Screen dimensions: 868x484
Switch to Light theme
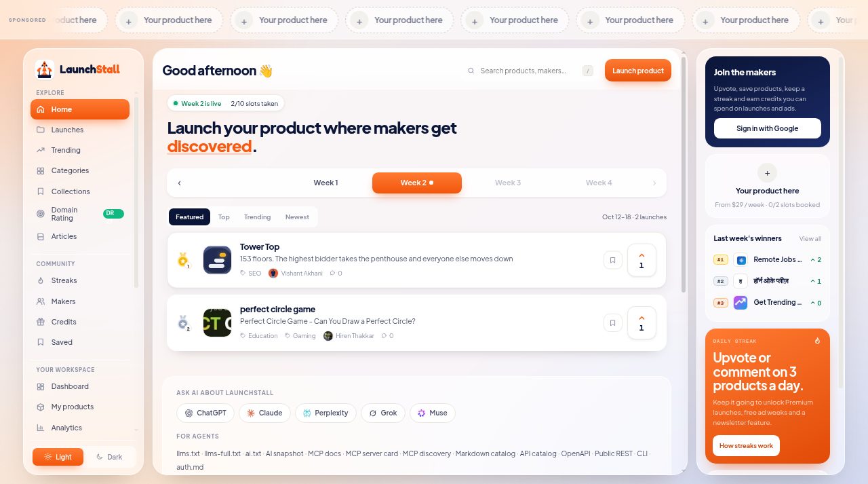pos(58,457)
